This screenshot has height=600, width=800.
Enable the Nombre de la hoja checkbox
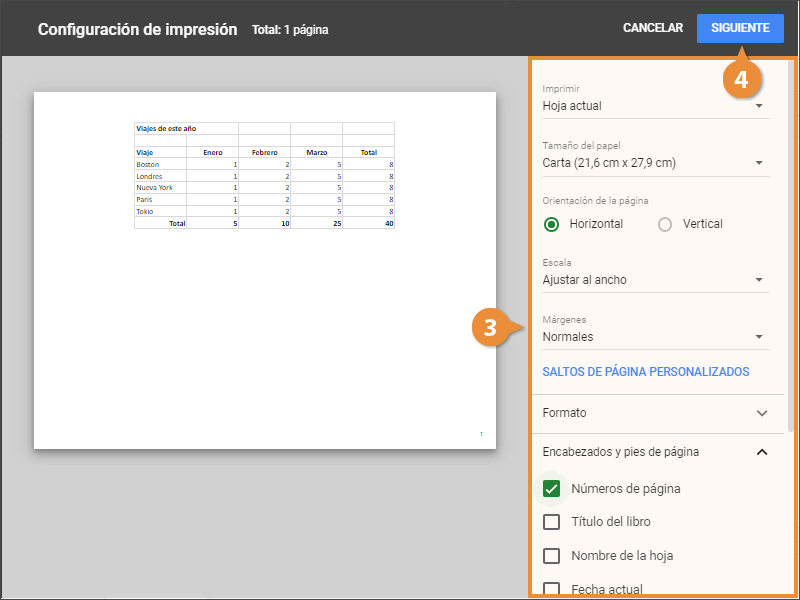tap(551, 556)
